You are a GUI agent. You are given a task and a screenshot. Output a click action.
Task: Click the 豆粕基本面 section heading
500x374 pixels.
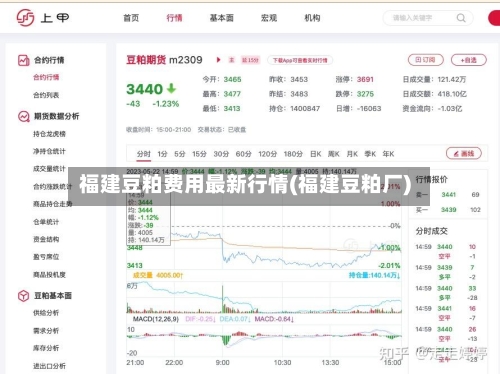53,296
